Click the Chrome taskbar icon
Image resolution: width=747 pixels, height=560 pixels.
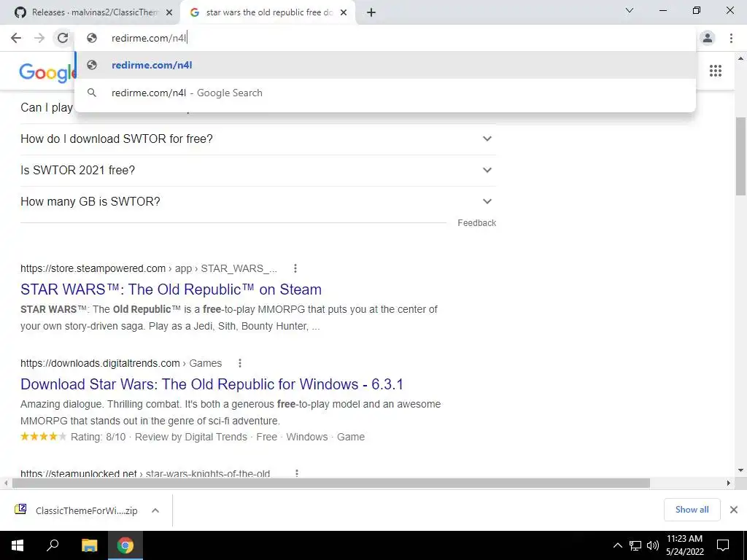[125, 545]
